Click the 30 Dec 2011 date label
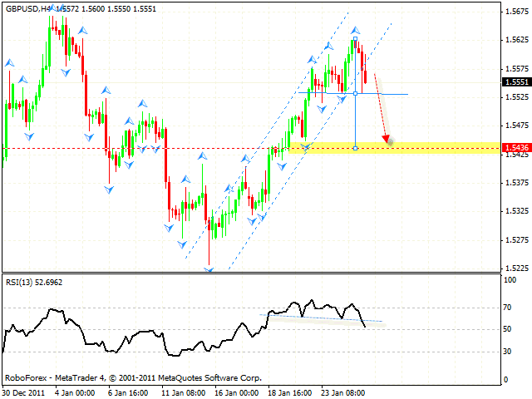 click(23, 393)
